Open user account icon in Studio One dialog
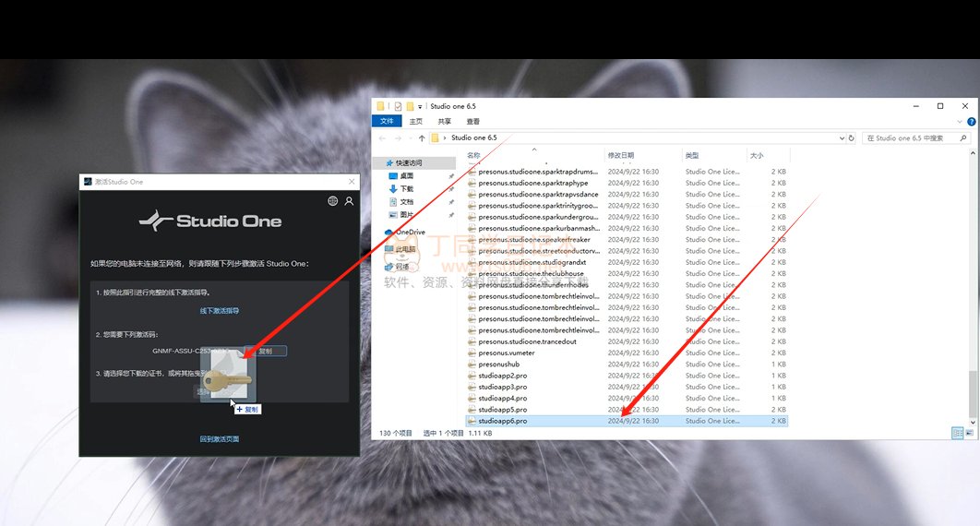The image size is (980, 526). coord(349,201)
